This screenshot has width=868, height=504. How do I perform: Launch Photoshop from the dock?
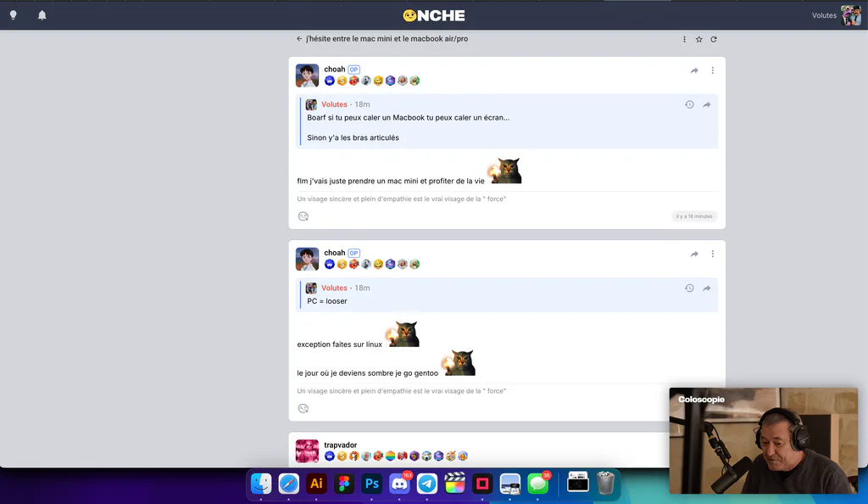pyautogui.click(x=372, y=484)
